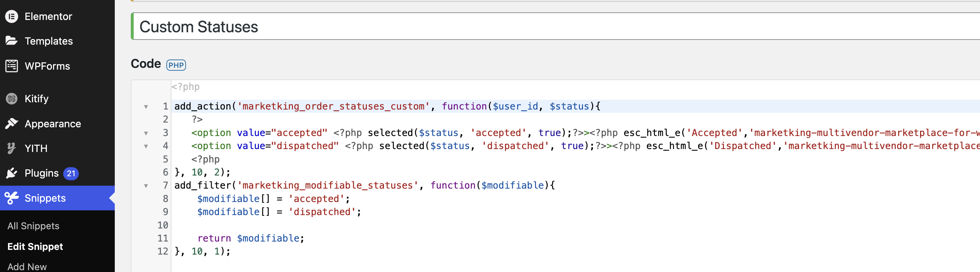Open the YITH menu label

[36, 149]
